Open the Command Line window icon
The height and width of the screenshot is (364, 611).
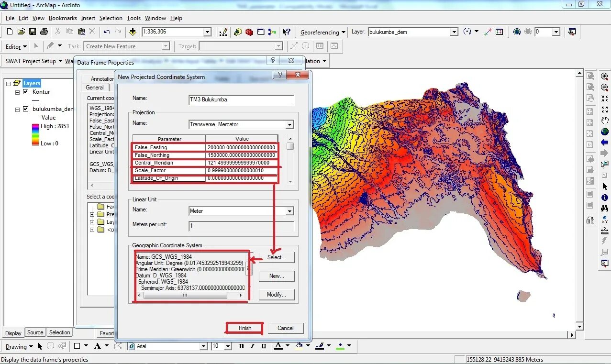click(x=261, y=32)
